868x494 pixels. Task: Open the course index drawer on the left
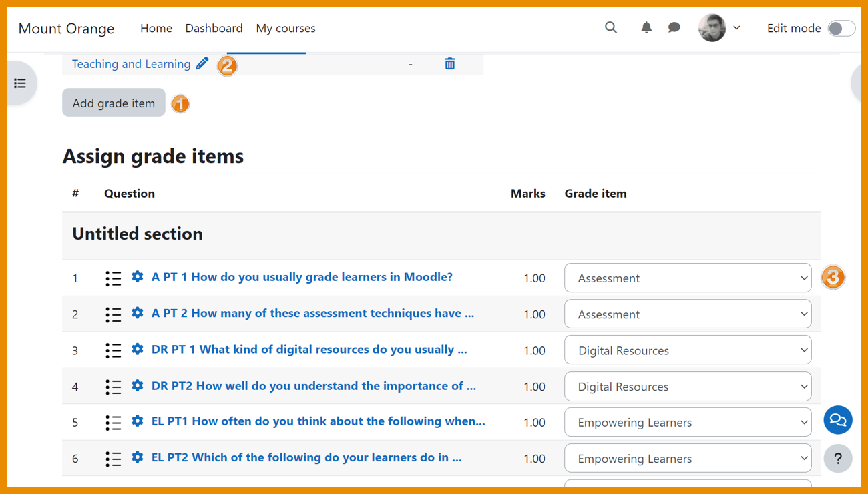pos(20,82)
